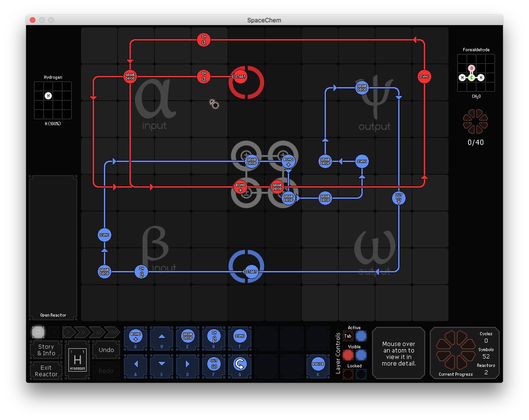Viewport: 529px width, 420px height.
Task: Lock the red layer
Action: click(348, 374)
